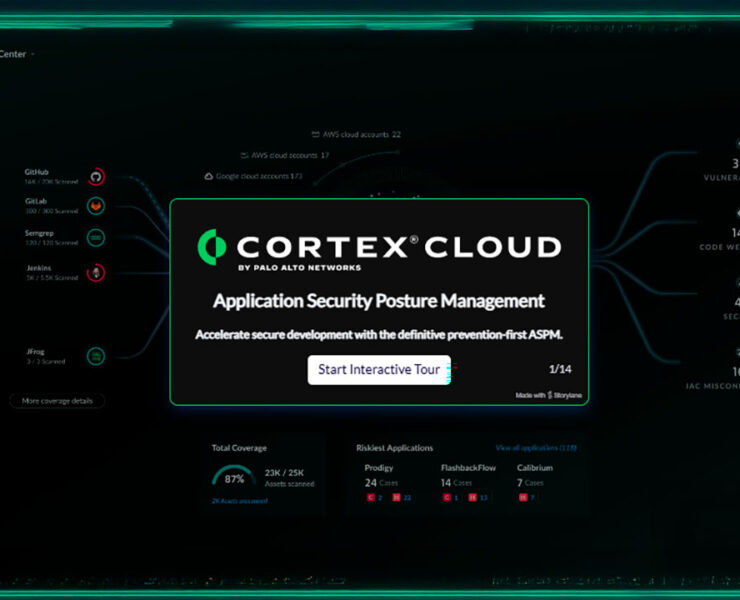Click the Google cloud icon
The height and width of the screenshot is (600, 740).
(209, 176)
